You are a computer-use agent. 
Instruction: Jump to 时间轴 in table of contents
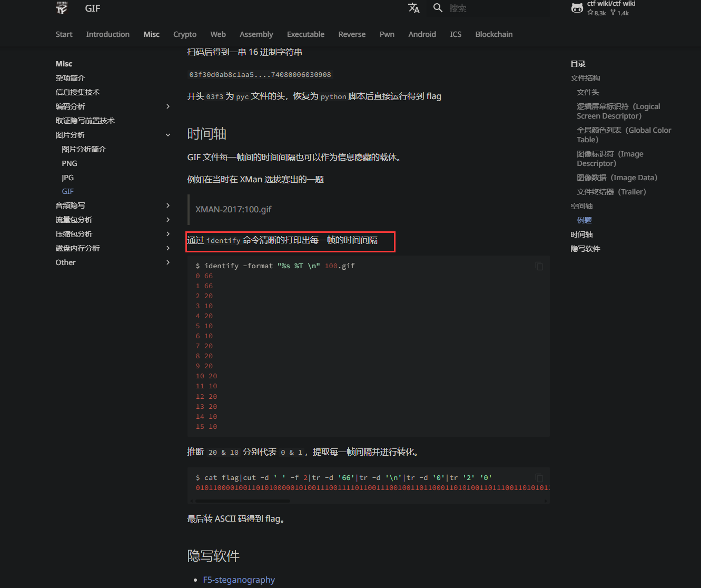(x=581, y=234)
